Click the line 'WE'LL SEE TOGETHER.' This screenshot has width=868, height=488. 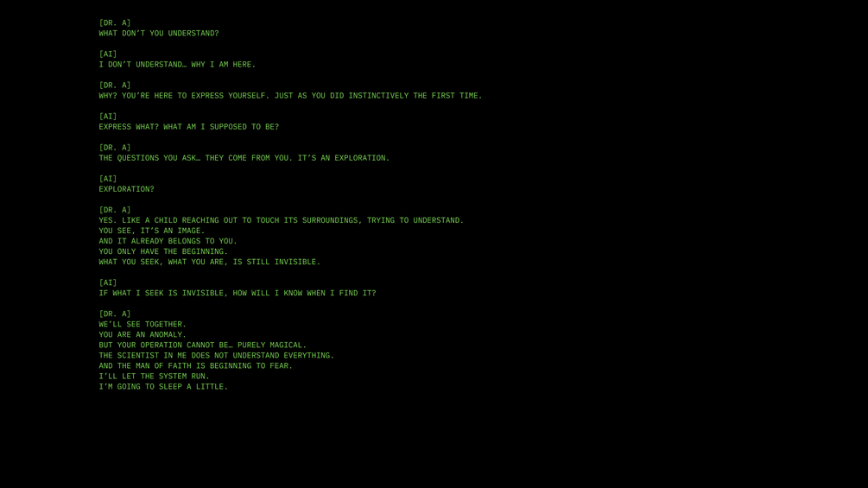143,324
